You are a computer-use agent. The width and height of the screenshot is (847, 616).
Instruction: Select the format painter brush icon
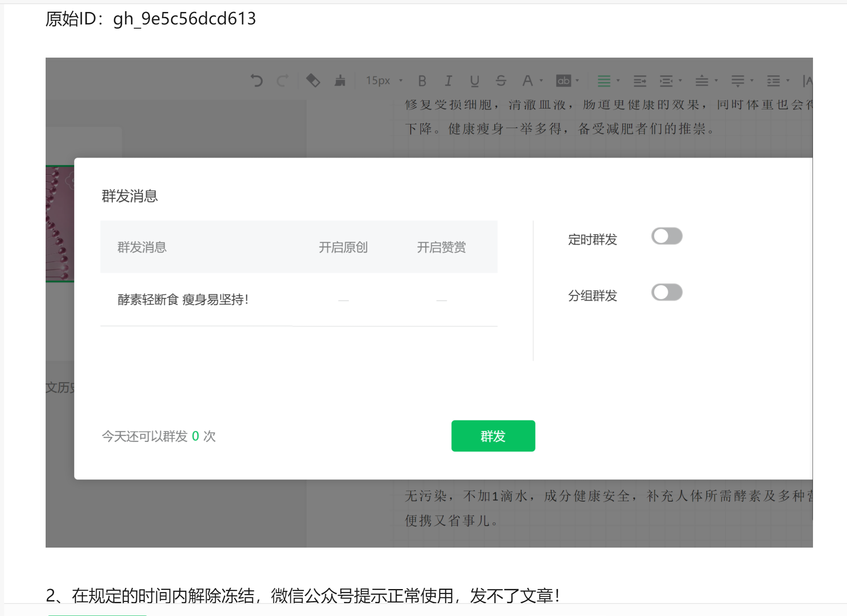[x=340, y=80]
